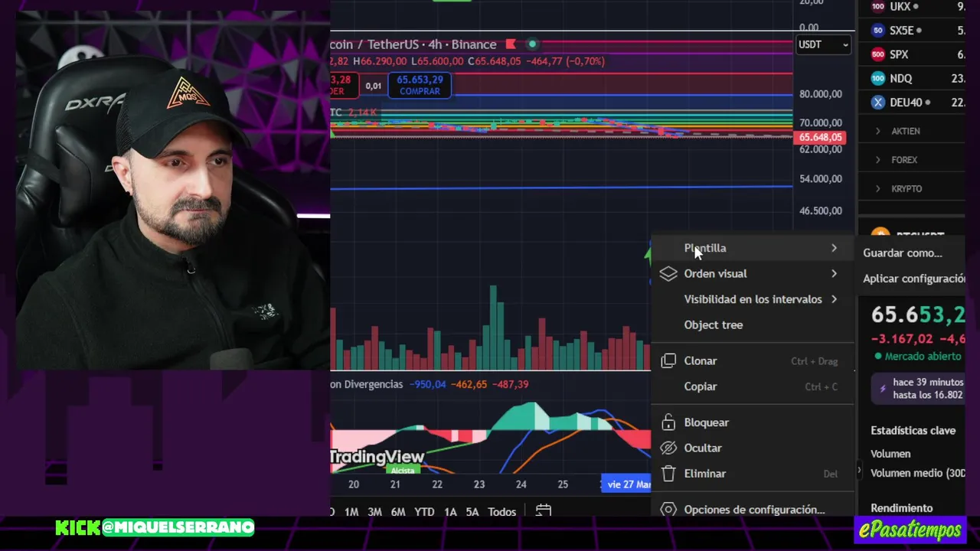Select the 1A time range
The width and height of the screenshot is (980, 551).
pyautogui.click(x=450, y=512)
